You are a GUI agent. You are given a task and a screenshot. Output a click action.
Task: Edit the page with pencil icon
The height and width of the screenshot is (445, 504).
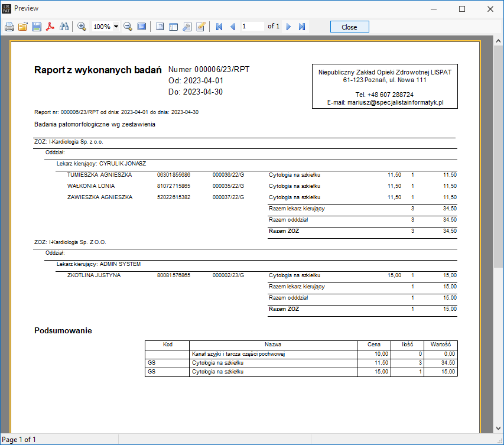[x=201, y=27]
